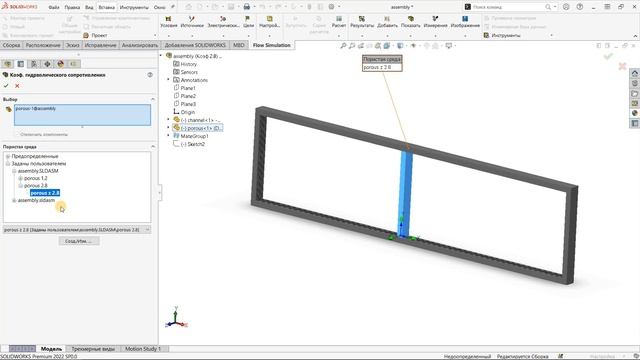
Task: Open the help question mark in title bar
Action: coord(580,7)
